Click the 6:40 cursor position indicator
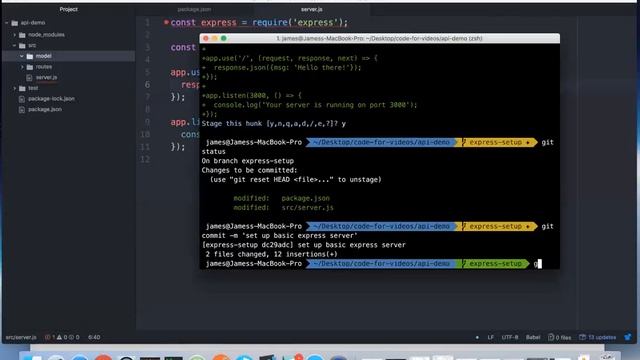 click(94, 337)
